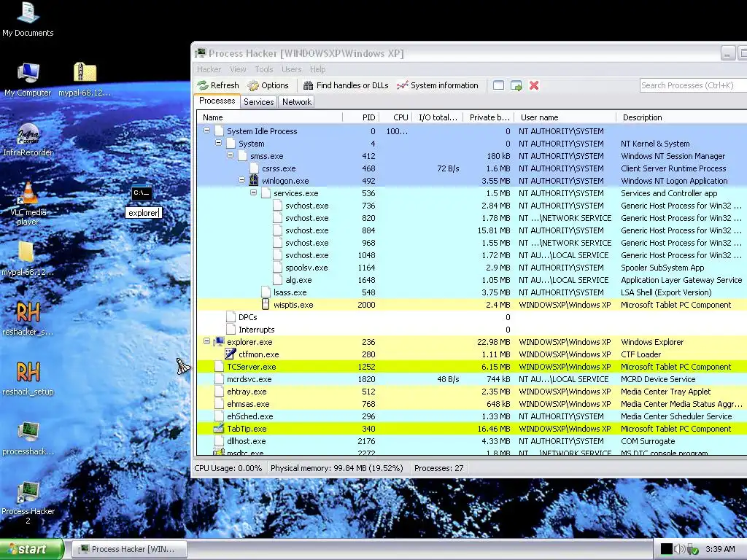The height and width of the screenshot is (560, 747).
Task: Collapse the smss.exe node
Action: 230,155
